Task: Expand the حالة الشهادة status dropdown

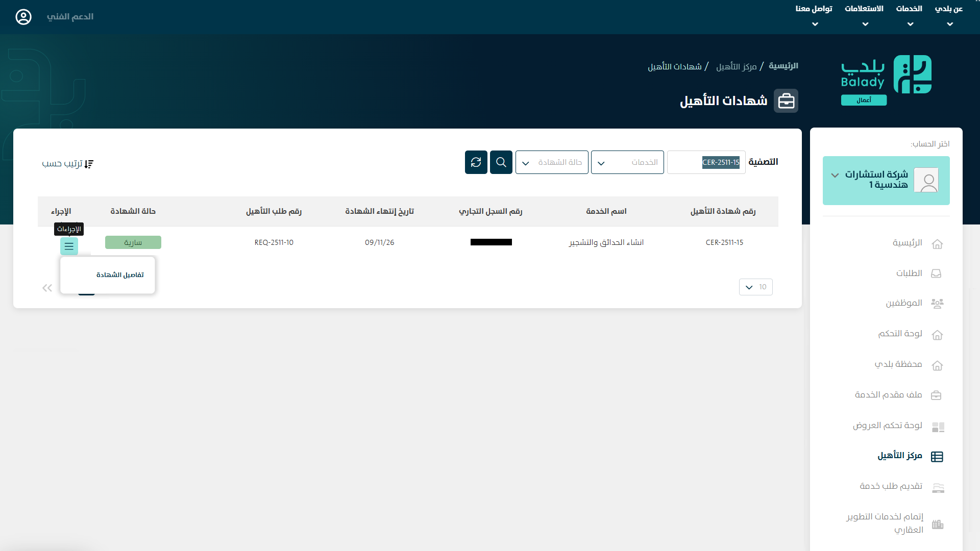Action: pyautogui.click(x=551, y=162)
